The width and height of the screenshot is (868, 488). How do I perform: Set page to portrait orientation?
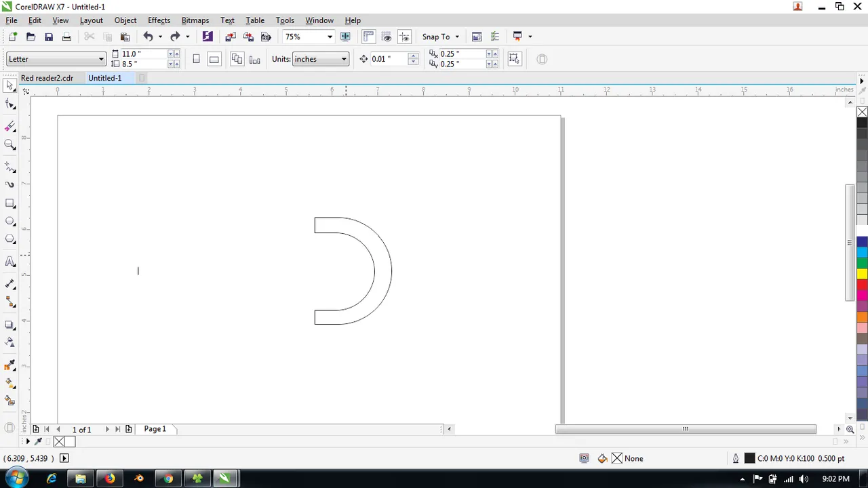click(196, 59)
